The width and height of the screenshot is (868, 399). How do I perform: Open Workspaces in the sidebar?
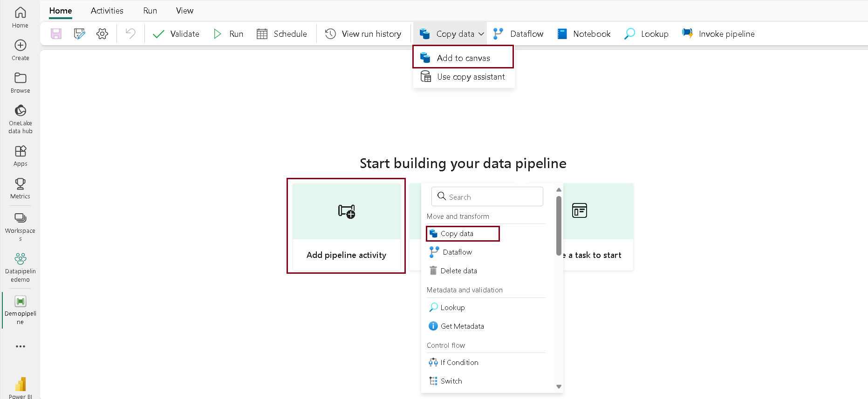pyautogui.click(x=20, y=226)
